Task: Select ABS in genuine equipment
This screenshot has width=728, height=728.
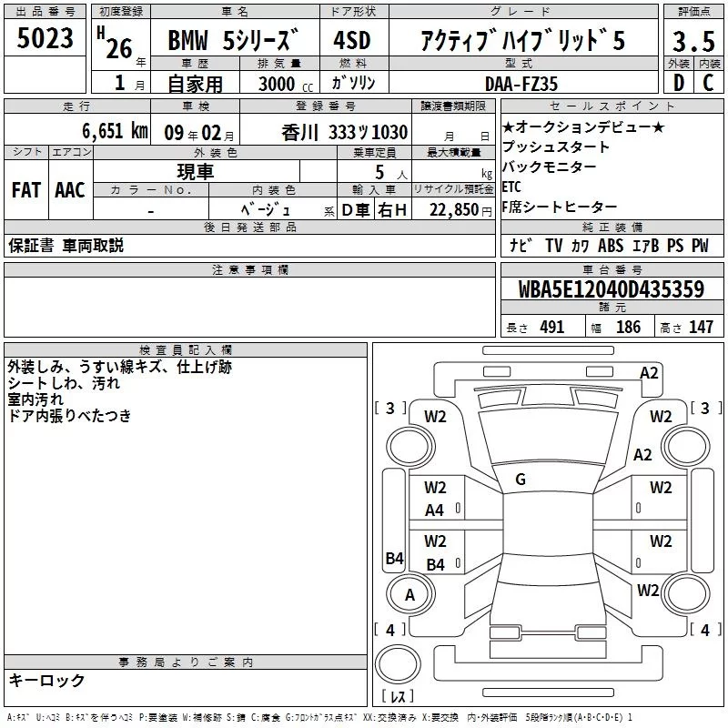Action: [611, 245]
